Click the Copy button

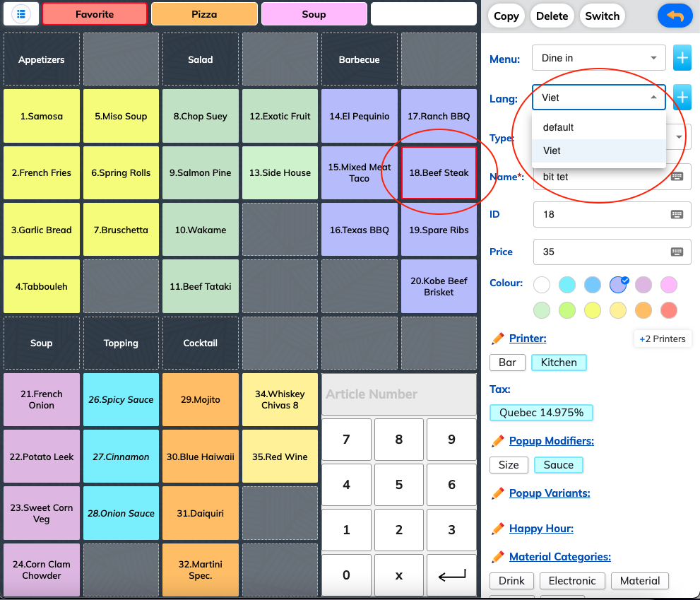pyautogui.click(x=506, y=16)
